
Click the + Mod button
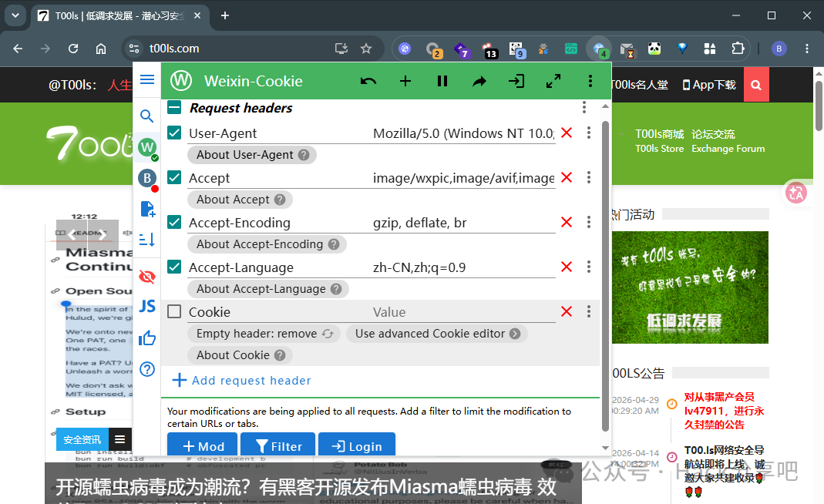coord(202,445)
